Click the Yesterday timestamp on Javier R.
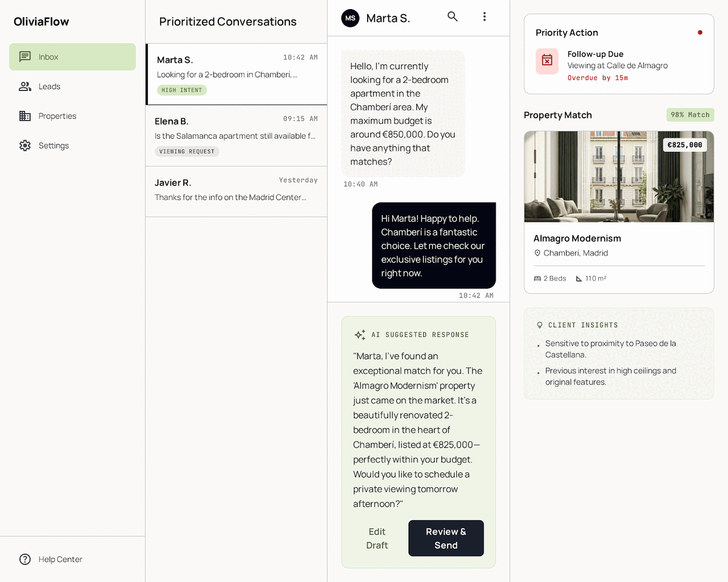Screen dimensions: 728x582 click(x=298, y=180)
